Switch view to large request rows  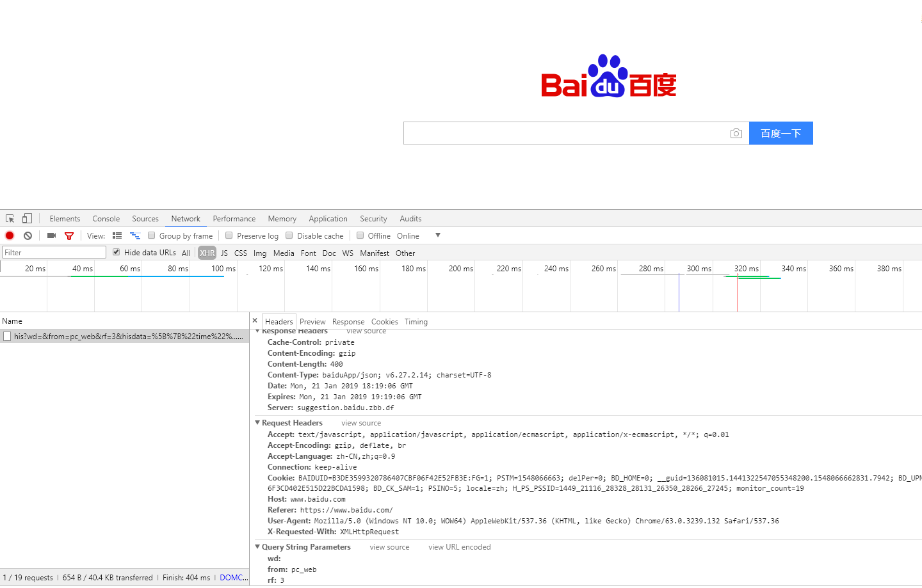point(117,235)
